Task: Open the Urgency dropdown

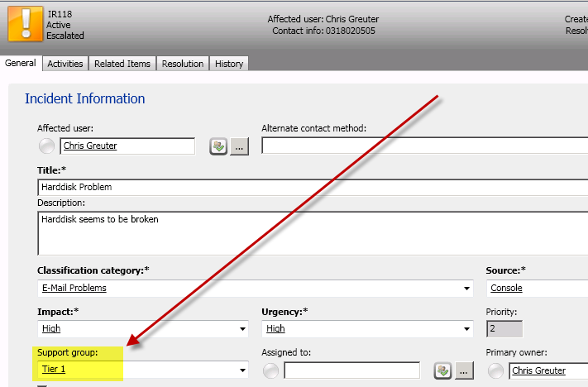Action: [467, 329]
